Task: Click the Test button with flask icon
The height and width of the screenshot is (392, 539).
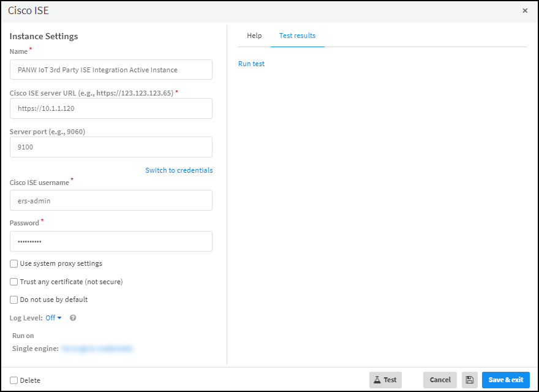Action: pos(385,380)
